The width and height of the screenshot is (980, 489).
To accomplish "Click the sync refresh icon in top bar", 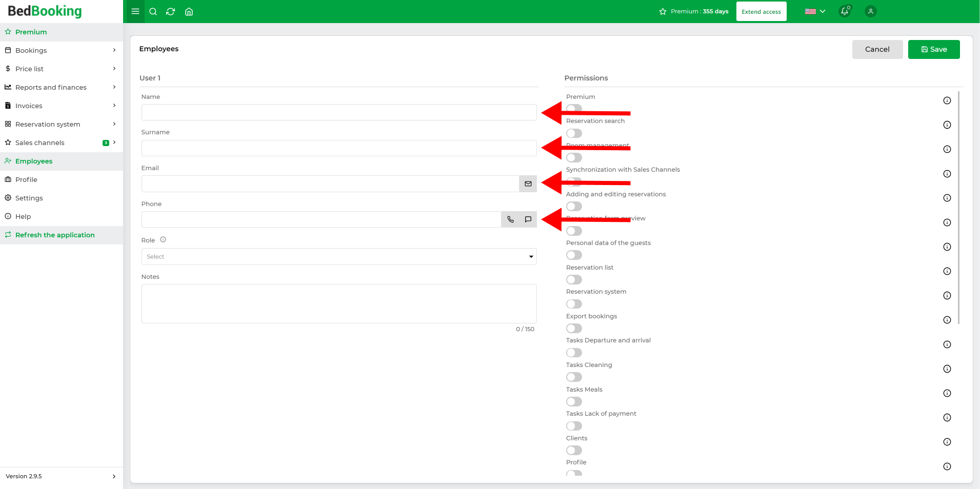I will point(171,11).
